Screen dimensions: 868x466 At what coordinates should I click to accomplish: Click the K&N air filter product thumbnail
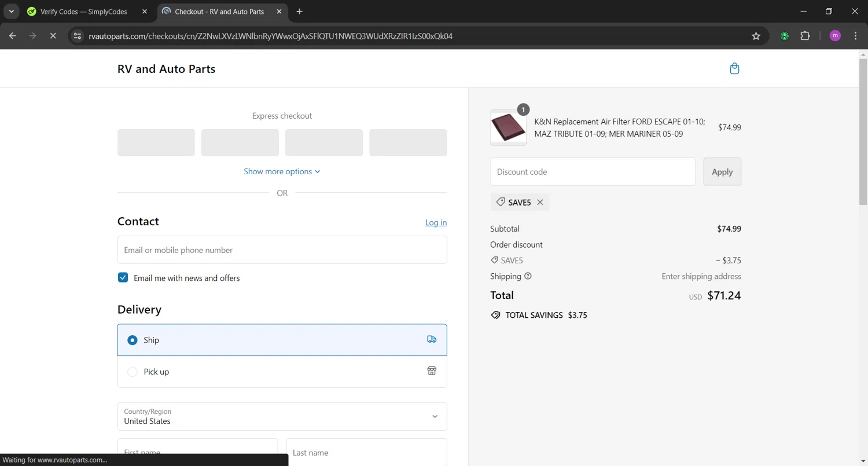click(508, 127)
